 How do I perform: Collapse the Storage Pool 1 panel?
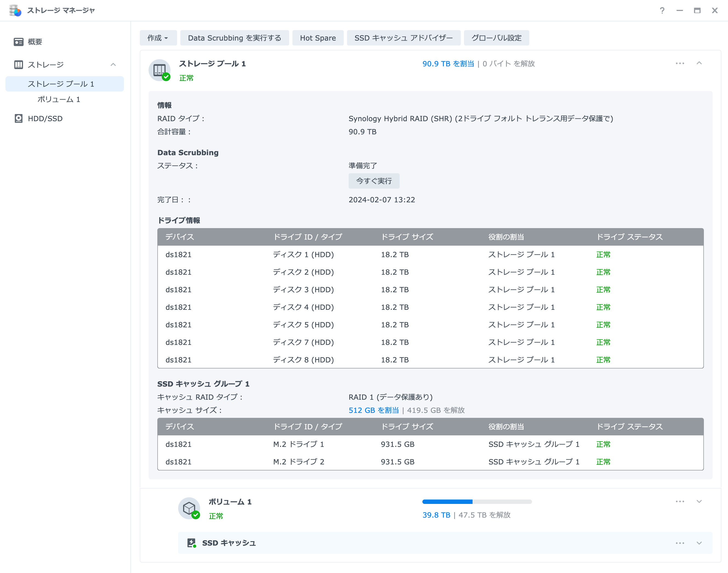coord(699,63)
